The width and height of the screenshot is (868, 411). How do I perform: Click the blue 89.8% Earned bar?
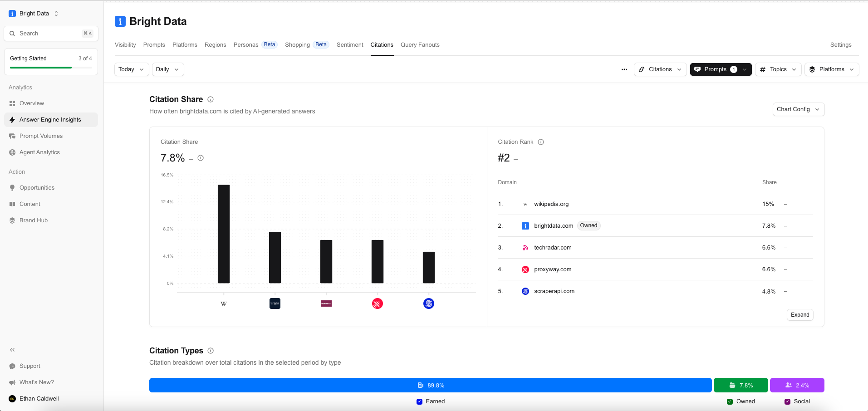431,385
